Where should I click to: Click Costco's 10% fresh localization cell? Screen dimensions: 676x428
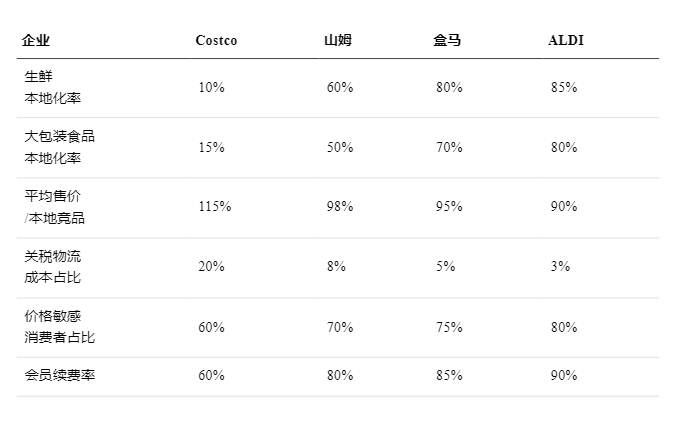tap(211, 88)
